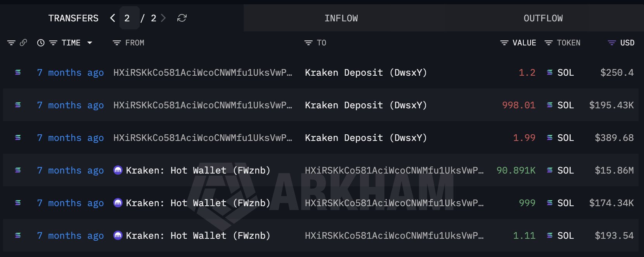Click the link chain icon in header
Image resolution: width=644 pixels, height=257 pixels.
[23, 43]
